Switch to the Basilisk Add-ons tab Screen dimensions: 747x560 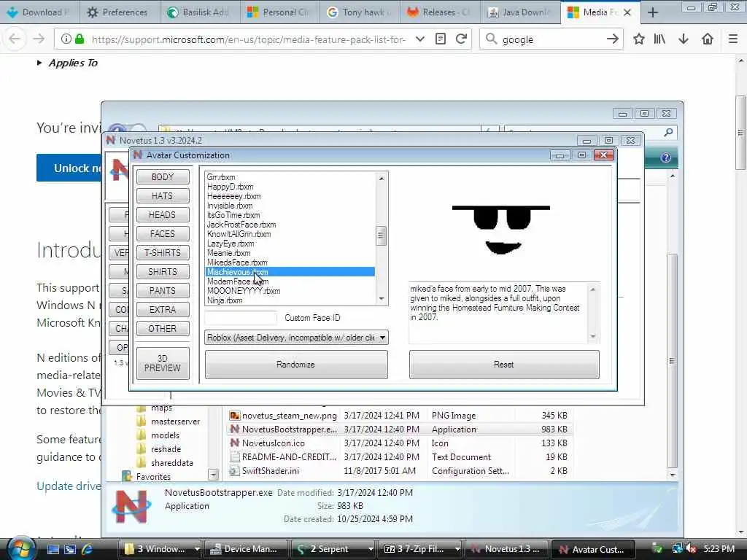[x=198, y=12]
